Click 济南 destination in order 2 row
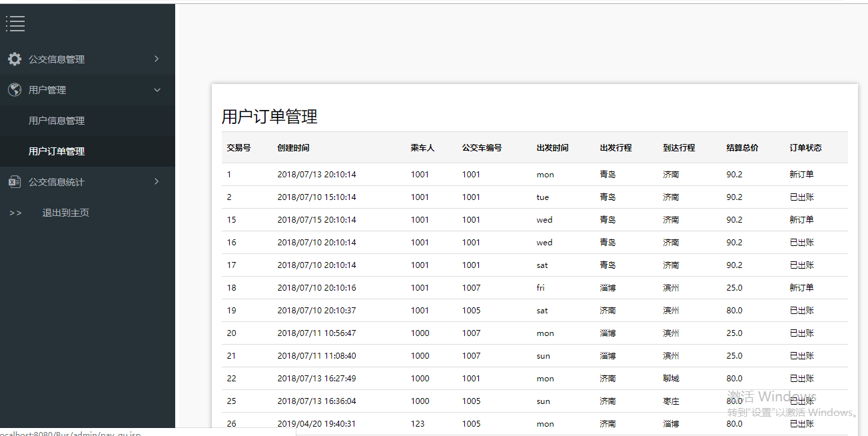This screenshot has height=436, width=868. (671, 197)
